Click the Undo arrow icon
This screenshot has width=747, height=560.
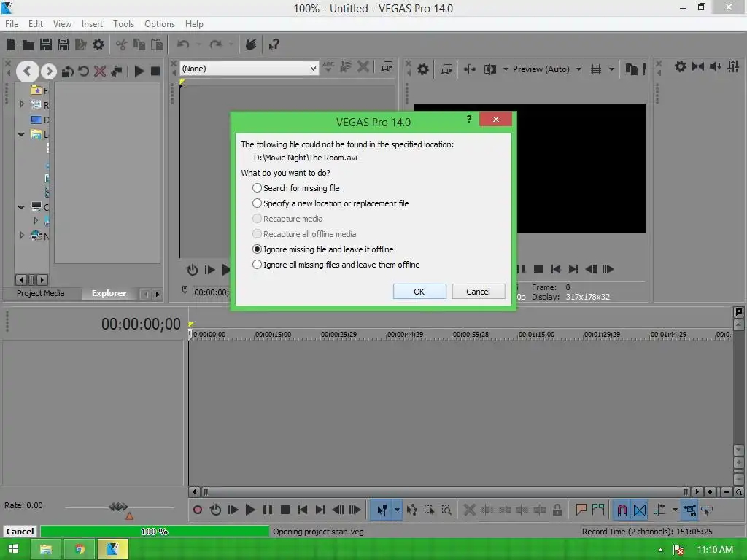click(183, 44)
